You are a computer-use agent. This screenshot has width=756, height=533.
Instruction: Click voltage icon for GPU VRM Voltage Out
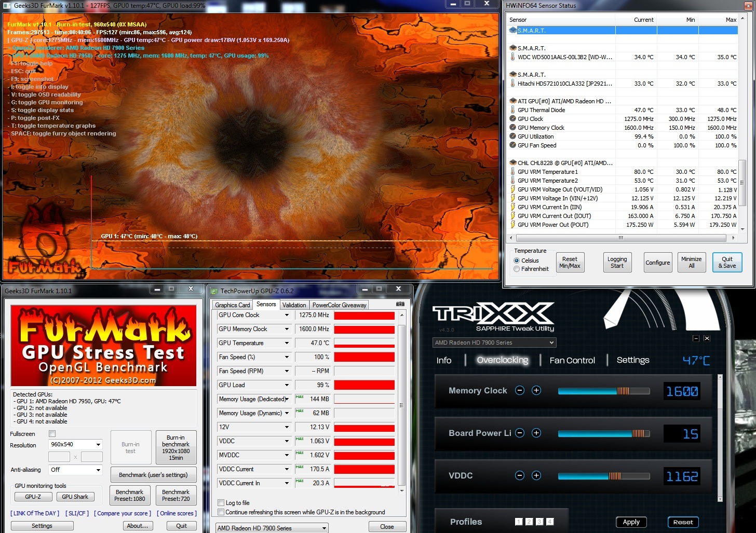tap(513, 189)
